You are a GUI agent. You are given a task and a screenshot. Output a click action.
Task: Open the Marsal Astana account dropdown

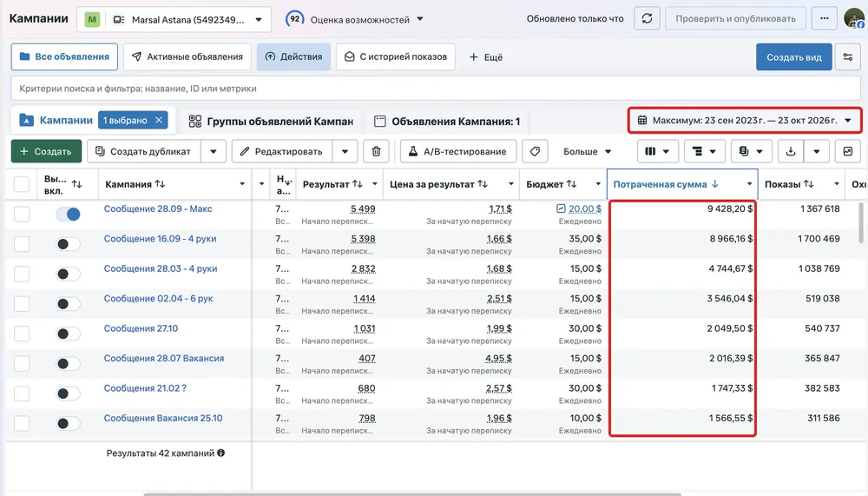tap(174, 19)
